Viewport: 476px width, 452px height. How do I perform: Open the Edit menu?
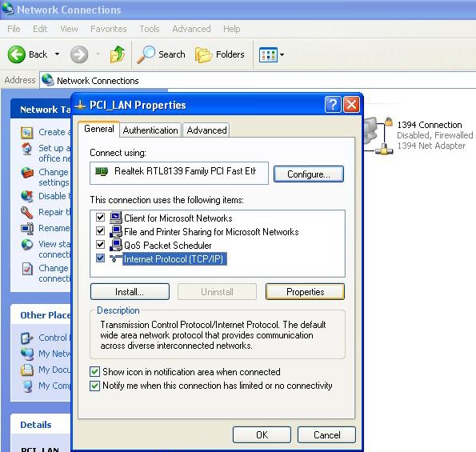[40, 29]
